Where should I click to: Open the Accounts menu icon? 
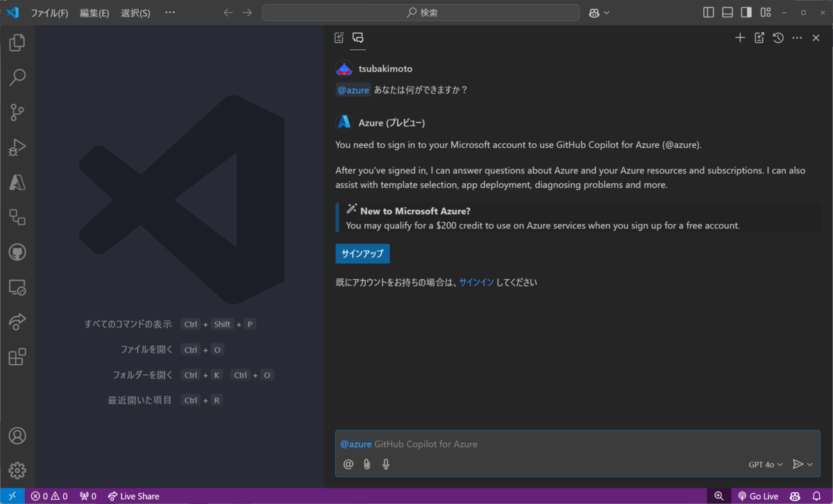point(17,435)
